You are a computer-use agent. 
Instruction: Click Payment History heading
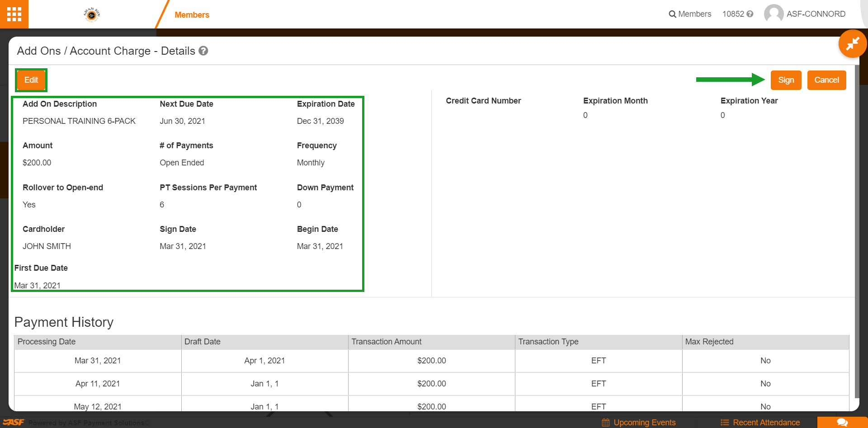tap(64, 322)
